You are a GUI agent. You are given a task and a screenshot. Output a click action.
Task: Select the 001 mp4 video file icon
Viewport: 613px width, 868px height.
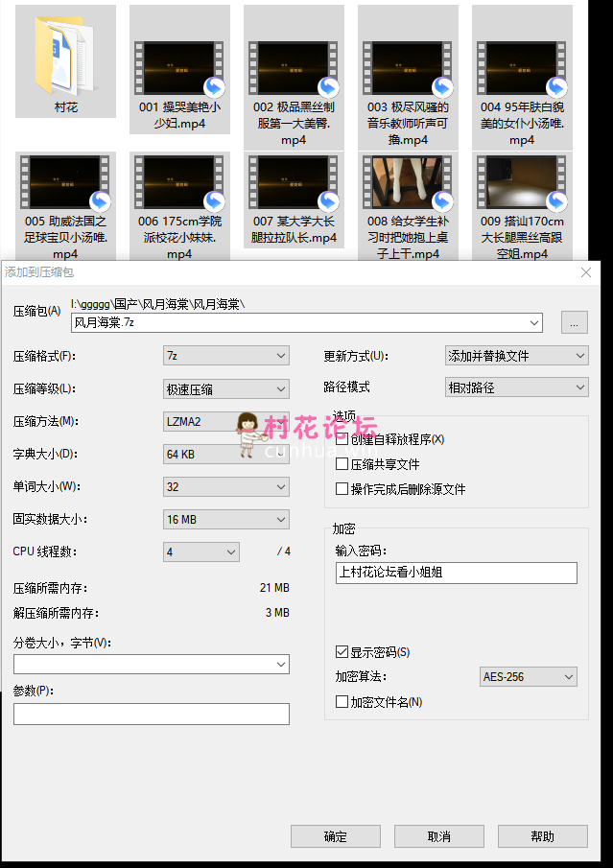(179, 67)
